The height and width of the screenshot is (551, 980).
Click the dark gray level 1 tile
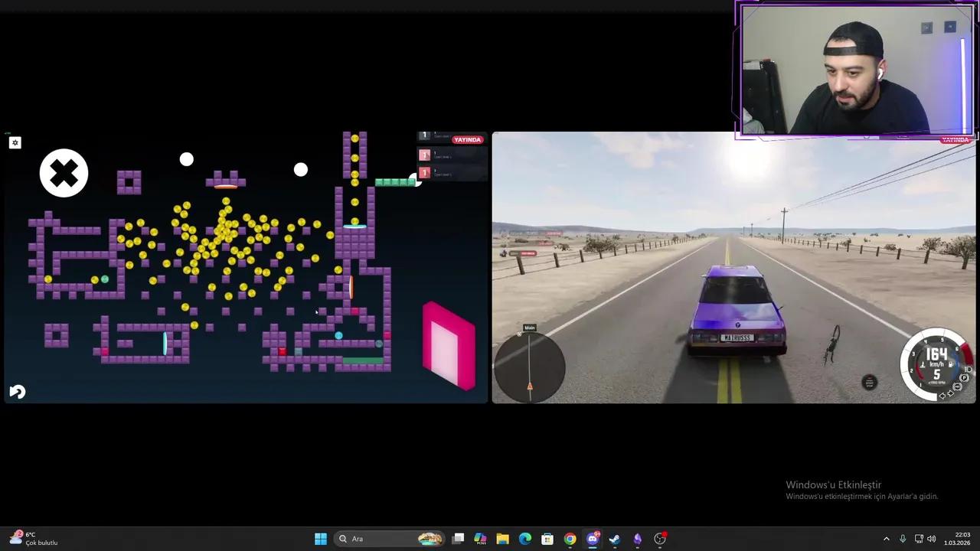424,135
